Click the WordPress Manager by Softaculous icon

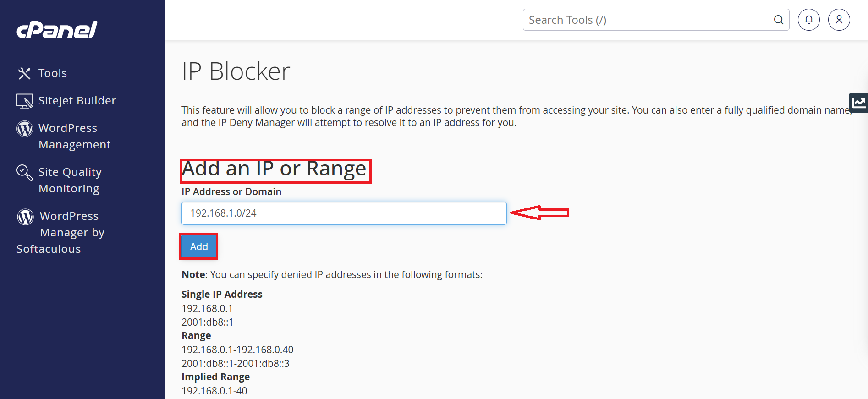tap(26, 217)
